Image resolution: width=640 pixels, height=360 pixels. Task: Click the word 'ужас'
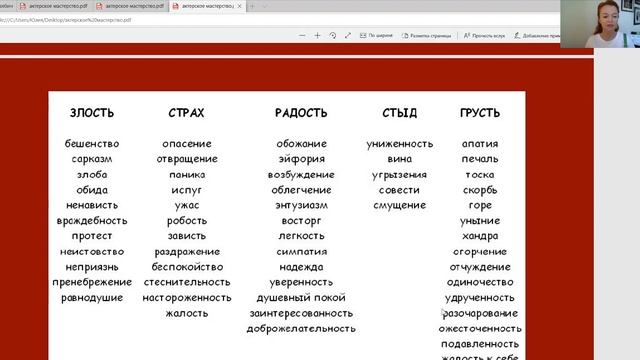tap(187, 205)
